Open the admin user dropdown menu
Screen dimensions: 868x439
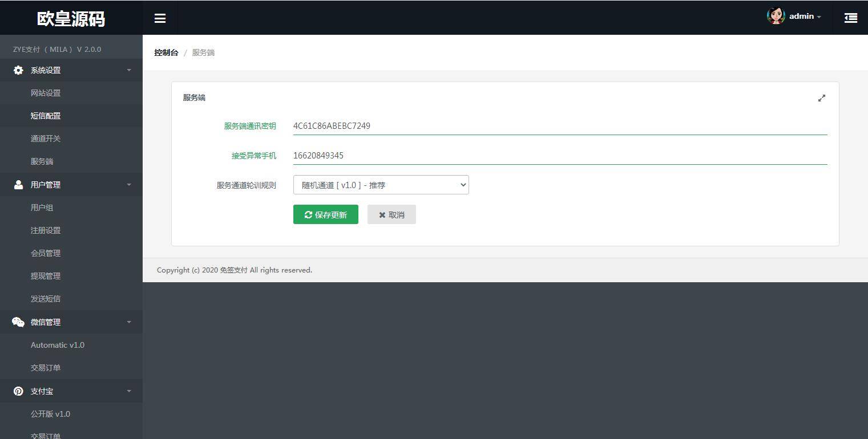tap(805, 17)
